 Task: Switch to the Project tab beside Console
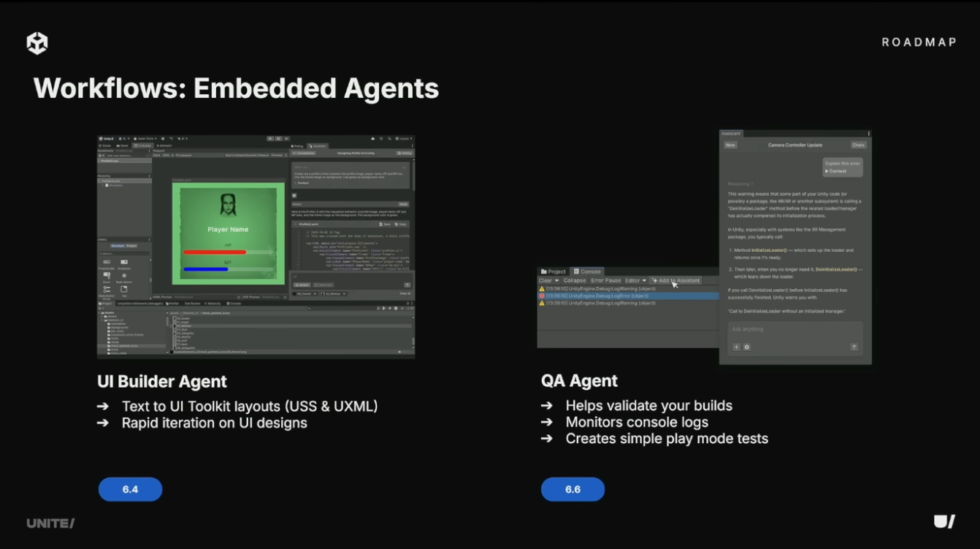(x=554, y=272)
